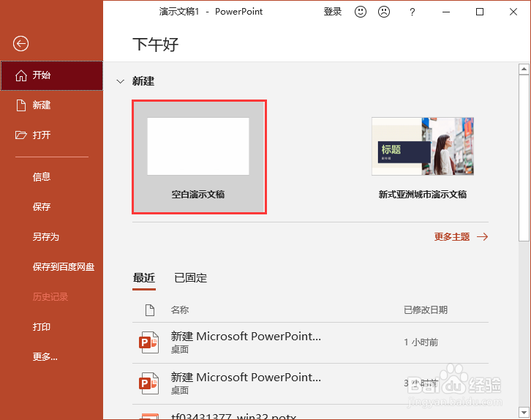Create a 空白演示文稿 blank presentation
Screen dimensions: 531x420
[x=199, y=157]
